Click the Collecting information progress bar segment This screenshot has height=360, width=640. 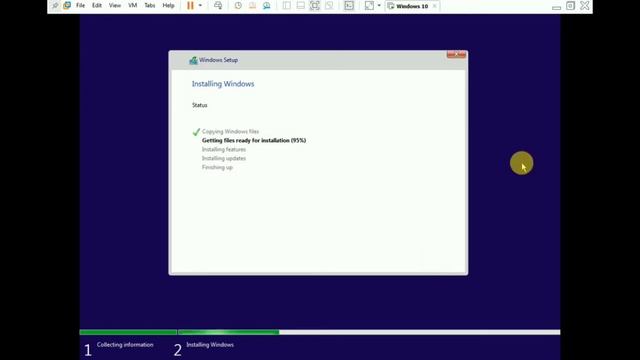tap(128, 332)
